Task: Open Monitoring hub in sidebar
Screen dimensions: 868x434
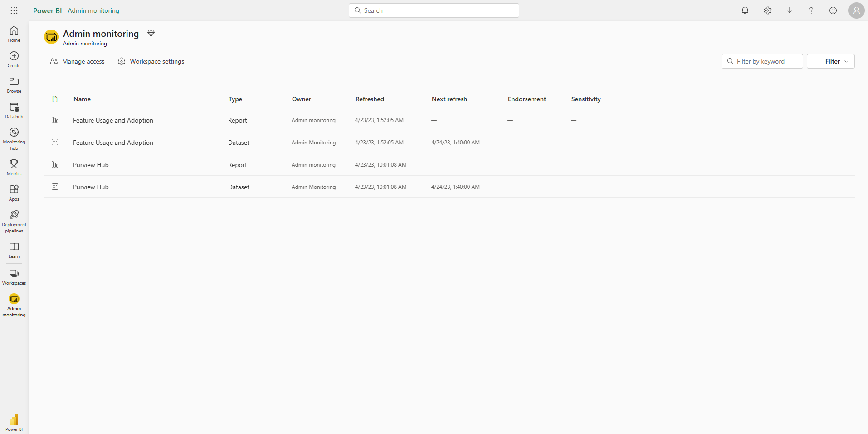Action: point(14,138)
